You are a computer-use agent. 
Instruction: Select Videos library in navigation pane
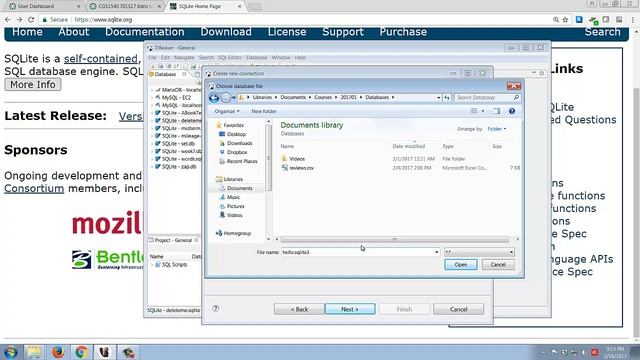click(x=235, y=215)
